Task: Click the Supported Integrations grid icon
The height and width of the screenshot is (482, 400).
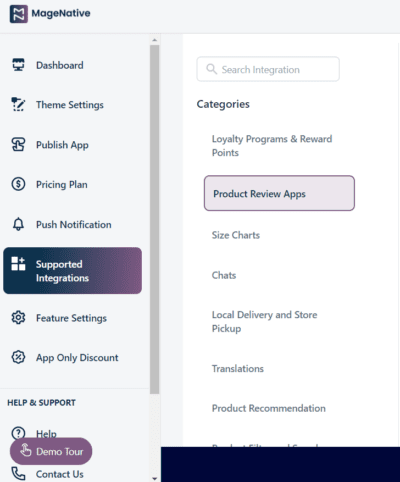Action: tap(18, 264)
